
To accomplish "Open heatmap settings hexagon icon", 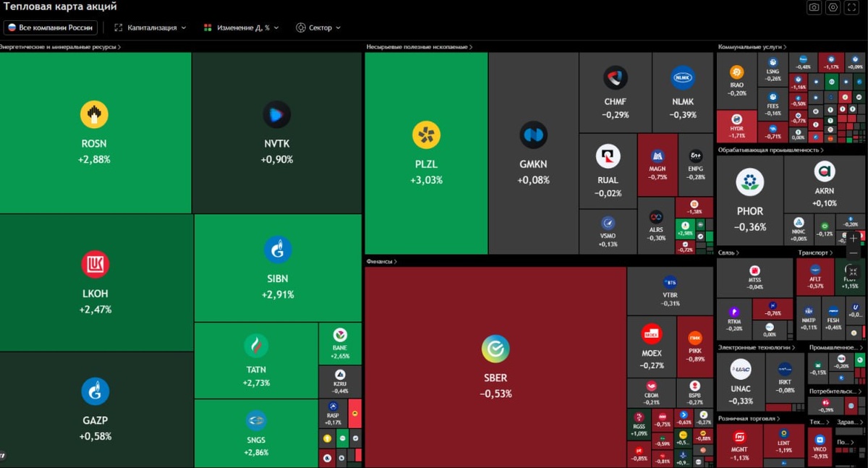I will tap(833, 7).
